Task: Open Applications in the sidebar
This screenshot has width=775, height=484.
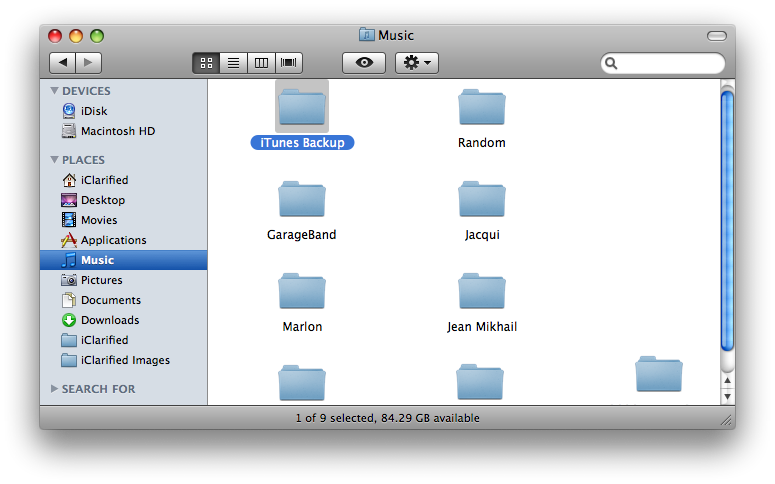Action: pos(124,240)
